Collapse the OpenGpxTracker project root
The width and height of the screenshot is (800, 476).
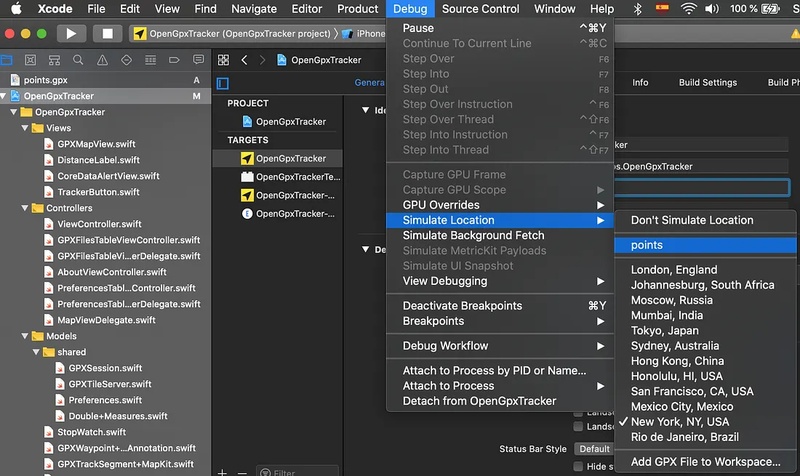(4, 96)
